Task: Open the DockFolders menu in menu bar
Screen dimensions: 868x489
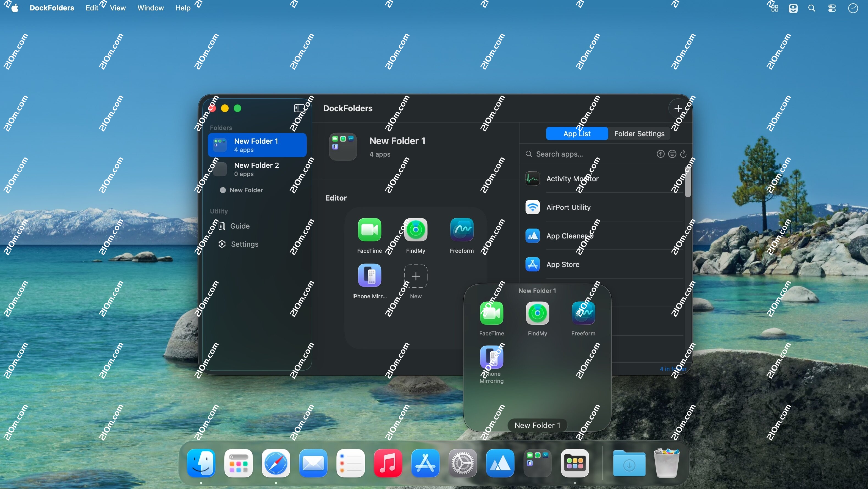Action: (x=52, y=8)
